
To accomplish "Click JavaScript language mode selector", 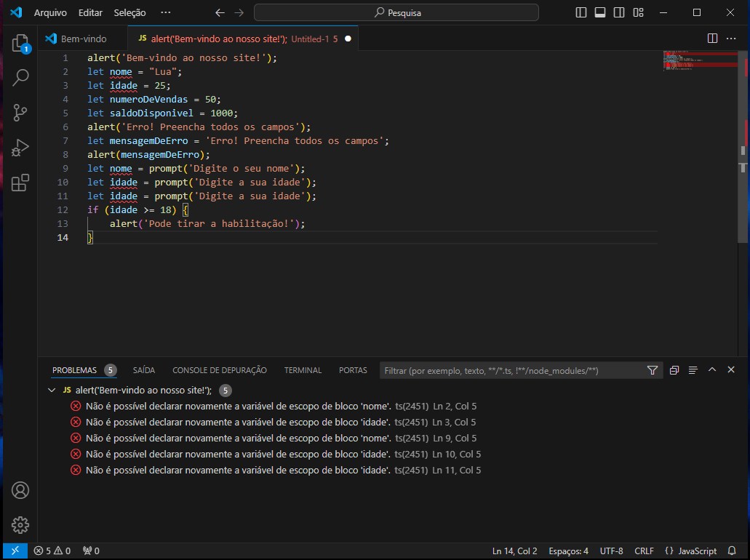I will [x=690, y=551].
